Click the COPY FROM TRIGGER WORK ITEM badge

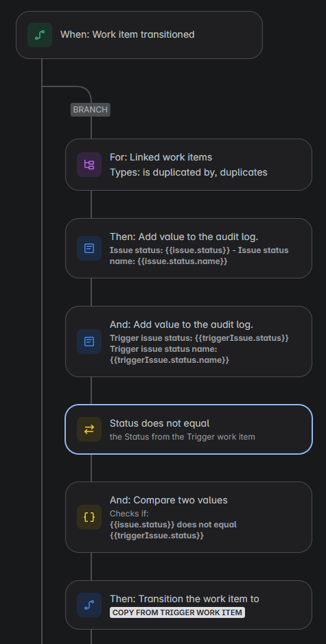point(177,612)
